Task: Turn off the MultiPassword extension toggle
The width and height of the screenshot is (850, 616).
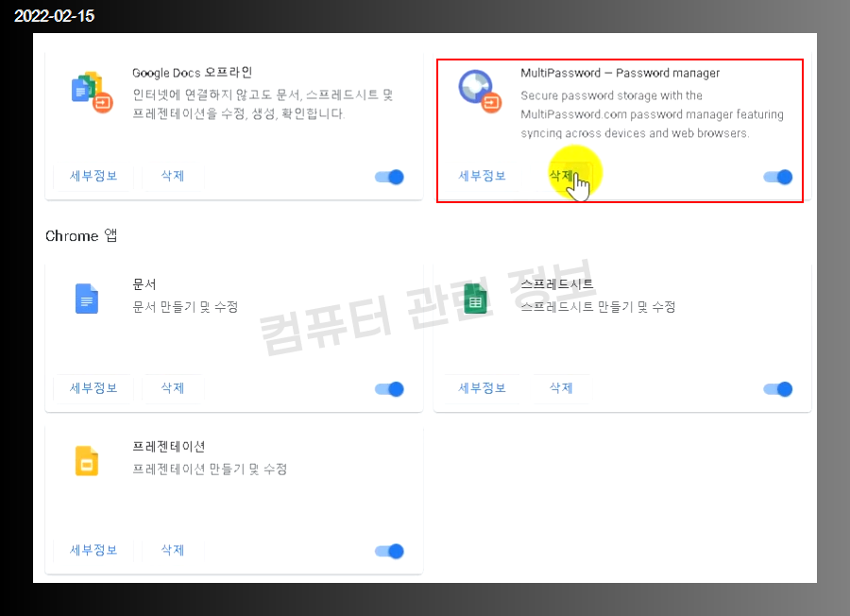Action: click(x=778, y=177)
